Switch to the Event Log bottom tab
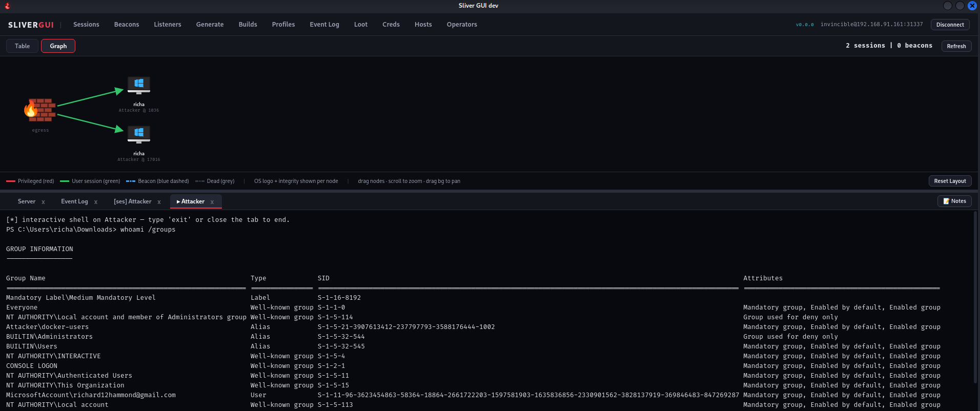The width and height of the screenshot is (980, 411). [74, 202]
